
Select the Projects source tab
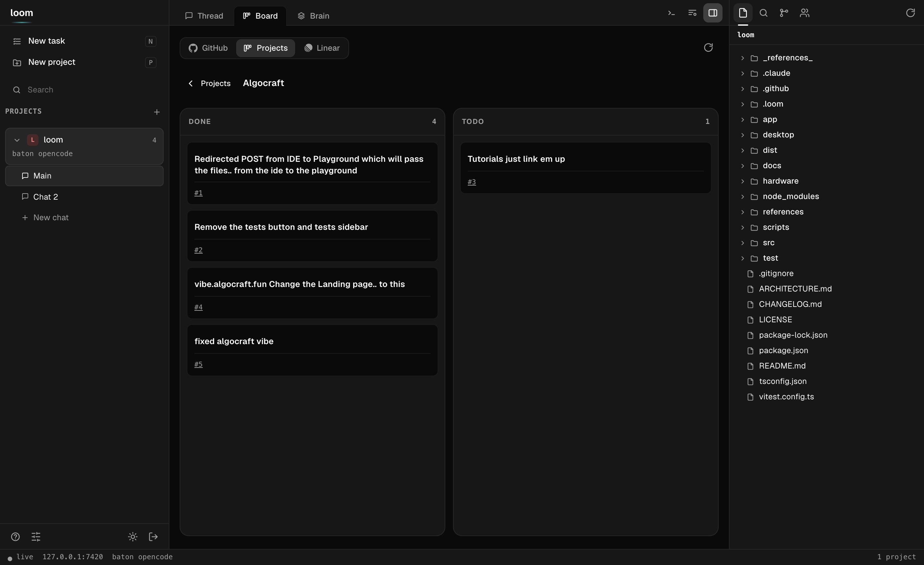pos(266,48)
